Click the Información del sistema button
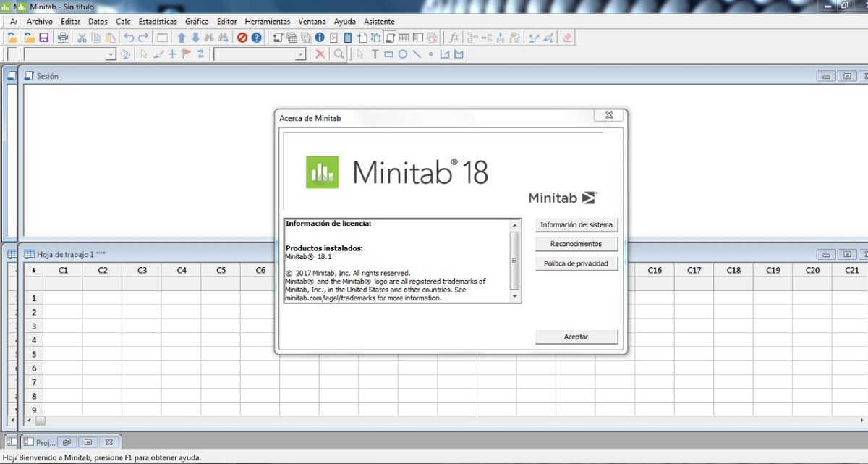The width and height of the screenshot is (868, 464). click(x=576, y=225)
